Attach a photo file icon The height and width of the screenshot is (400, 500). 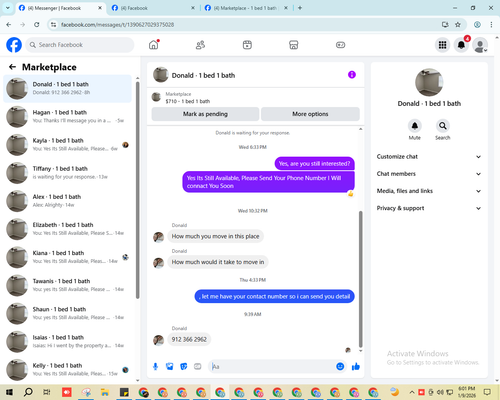coord(170,367)
